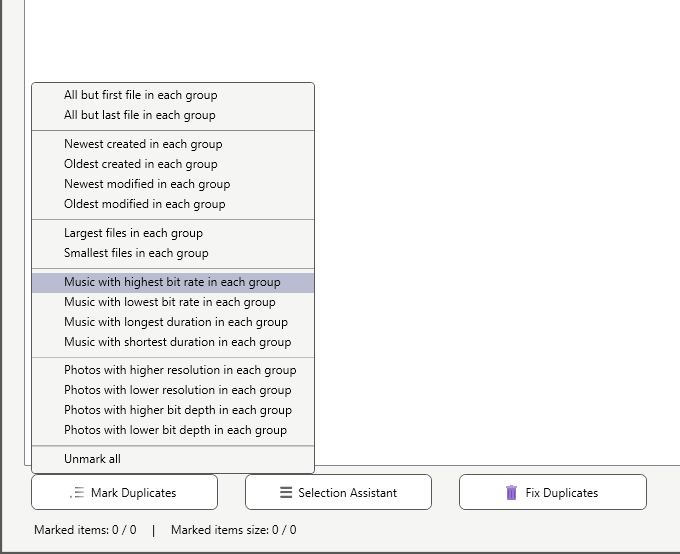Select Photos with lower resolution in each group
This screenshot has height=554, width=680.
pos(173,390)
